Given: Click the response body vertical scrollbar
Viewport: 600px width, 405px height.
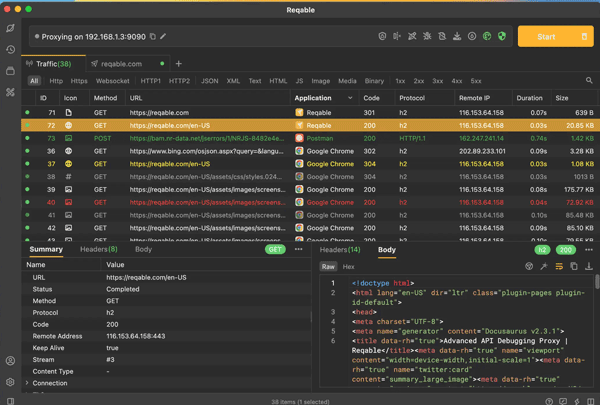Looking at the screenshot, I should pos(597,283).
